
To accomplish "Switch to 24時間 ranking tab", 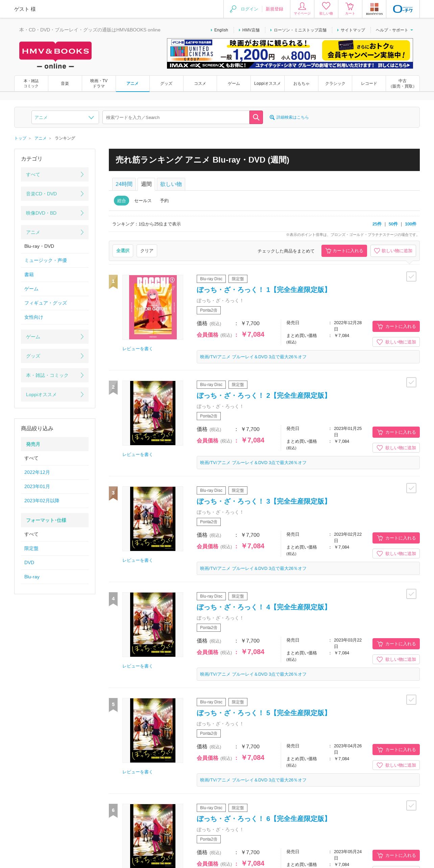I will (124, 184).
